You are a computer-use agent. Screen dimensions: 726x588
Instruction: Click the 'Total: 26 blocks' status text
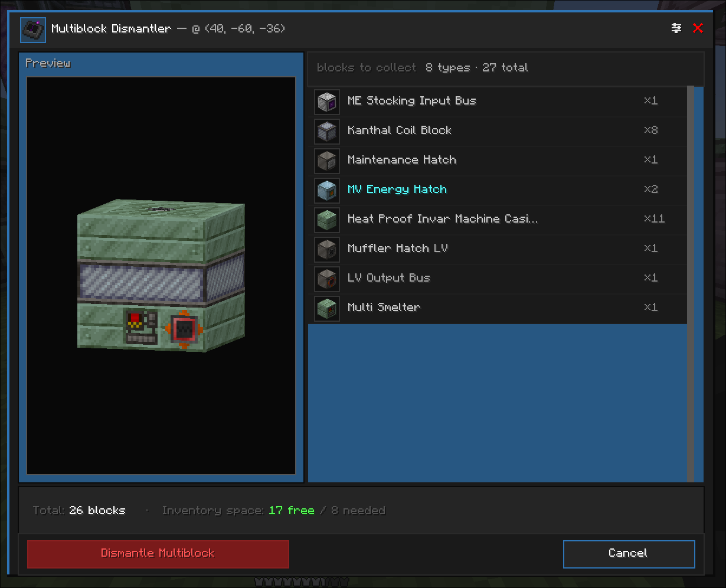[79, 511]
